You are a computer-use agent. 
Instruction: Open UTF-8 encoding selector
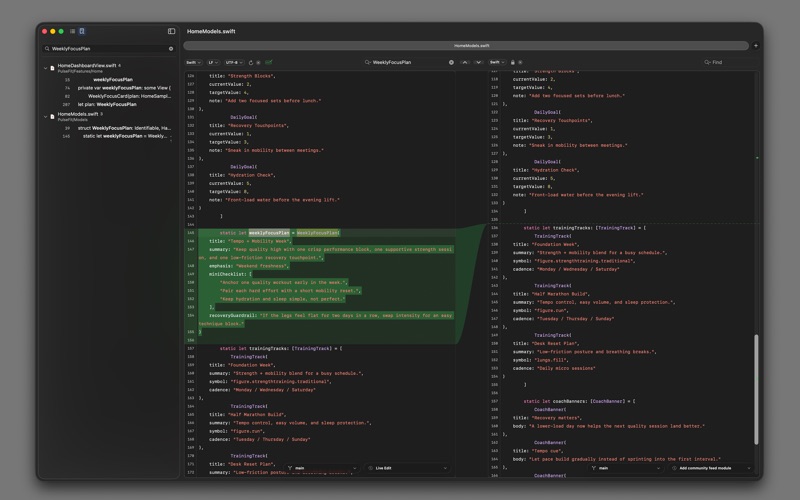click(x=234, y=62)
